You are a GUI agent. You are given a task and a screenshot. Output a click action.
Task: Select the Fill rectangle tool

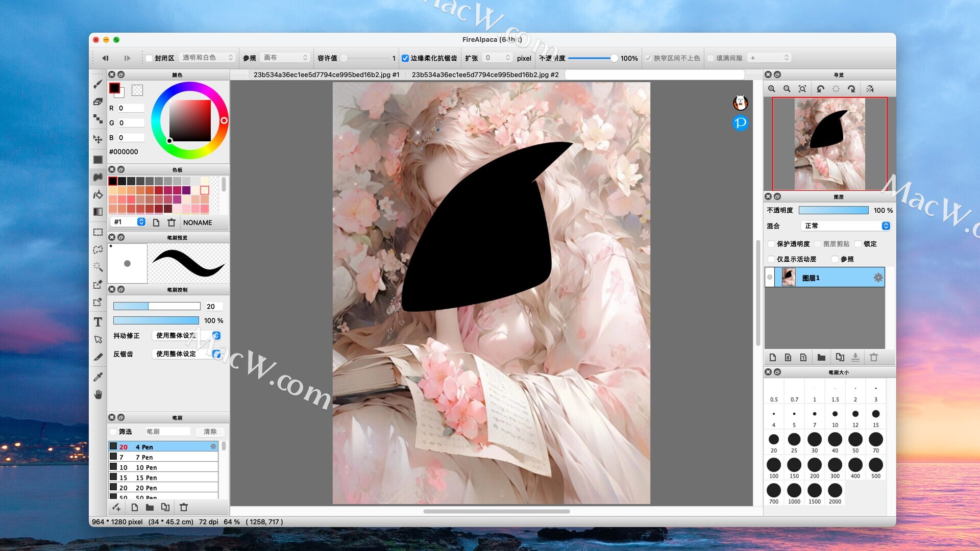coord(98,160)
